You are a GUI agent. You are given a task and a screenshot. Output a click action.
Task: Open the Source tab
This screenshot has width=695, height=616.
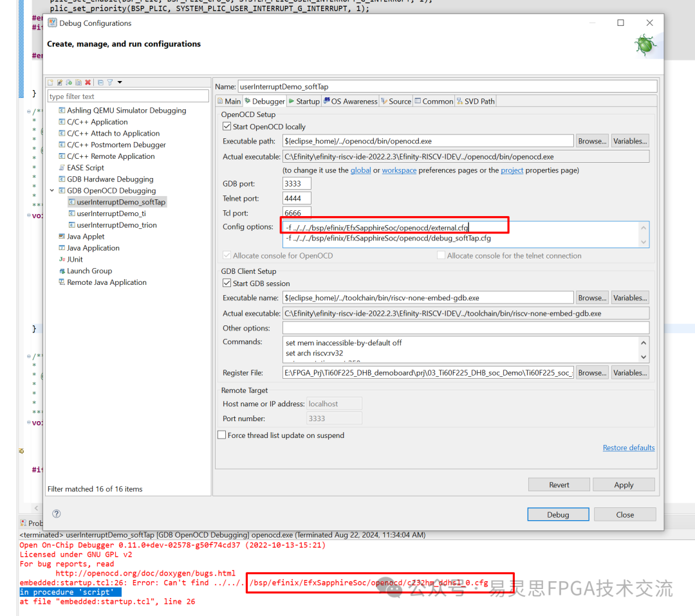396,102
